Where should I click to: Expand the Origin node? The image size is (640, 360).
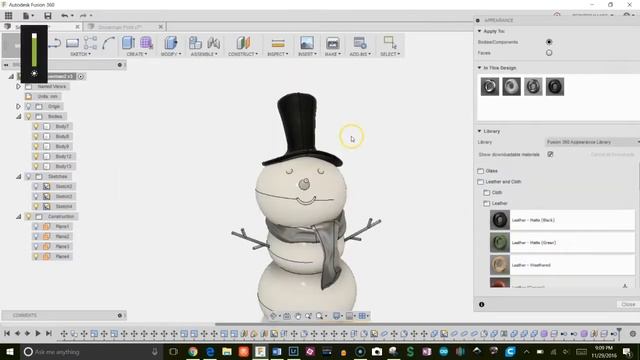(x=18, y=107)
